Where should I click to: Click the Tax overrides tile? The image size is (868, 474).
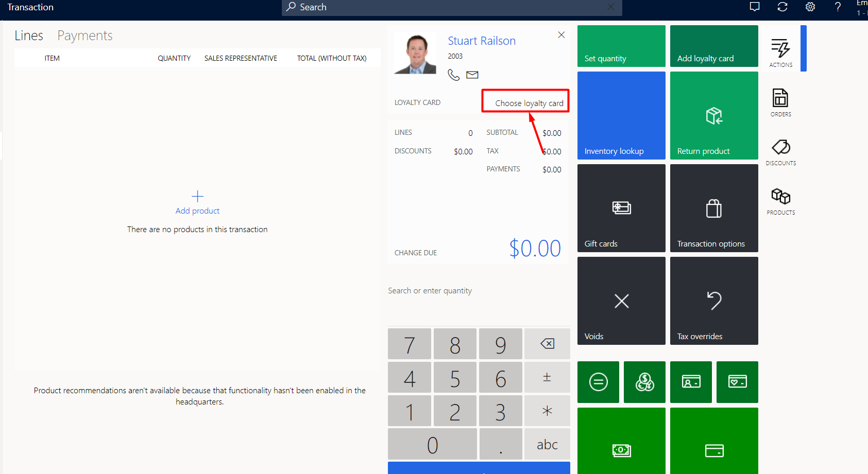(x=714, y=301)
